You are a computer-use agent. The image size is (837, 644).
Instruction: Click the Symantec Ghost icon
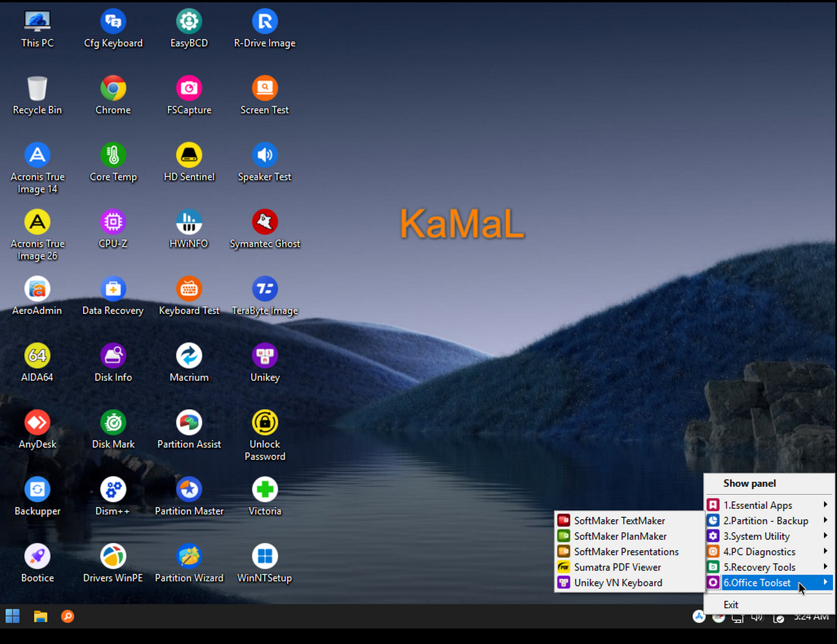click(x=265, y=230)
